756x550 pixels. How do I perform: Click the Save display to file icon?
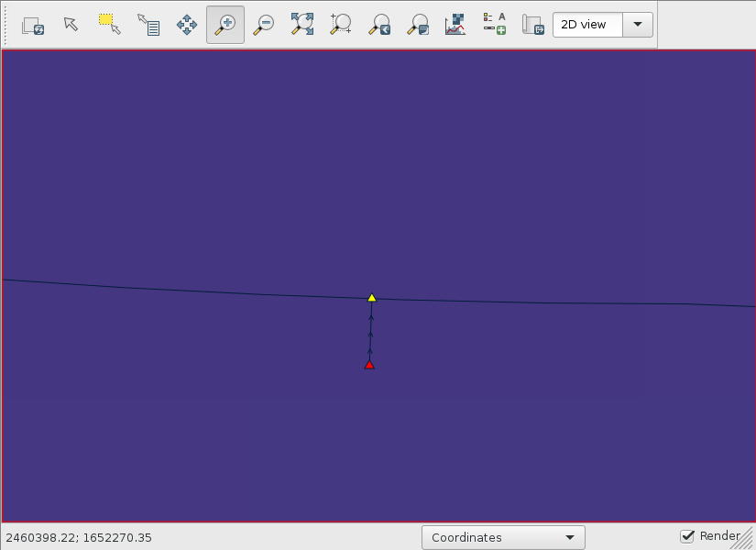pyautogui.click(x=532, y=25)
